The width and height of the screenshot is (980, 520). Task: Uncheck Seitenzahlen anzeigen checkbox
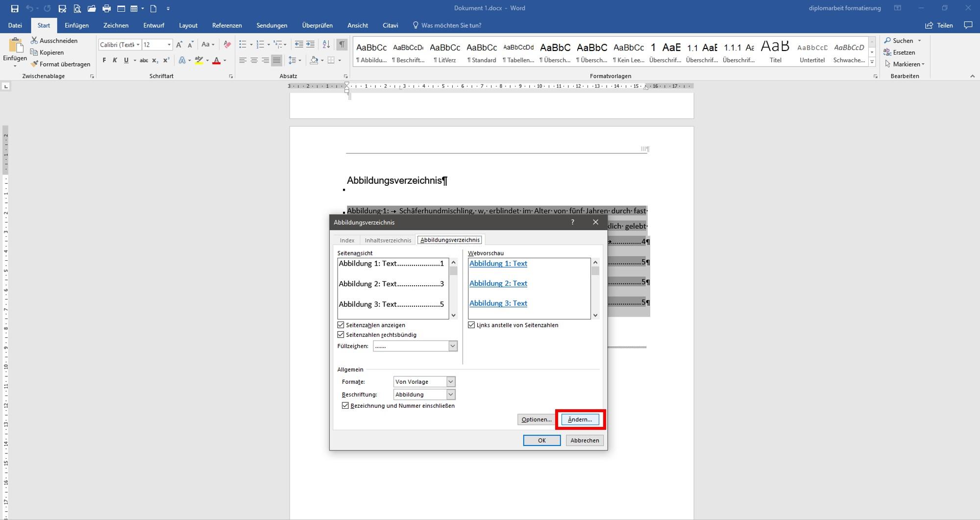click(x=341, y=325)
